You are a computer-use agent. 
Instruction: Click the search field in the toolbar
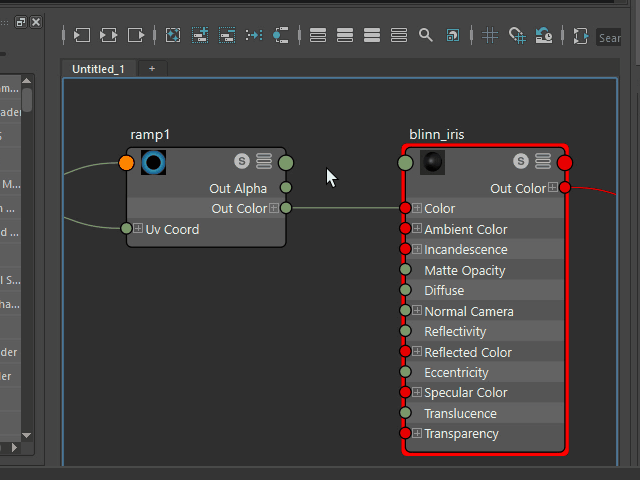tap(609, 37)
